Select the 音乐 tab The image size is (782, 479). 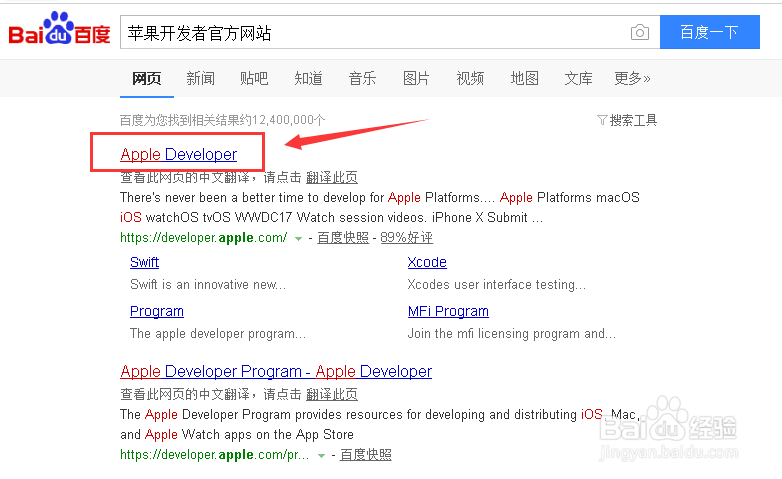coord(362,78)
